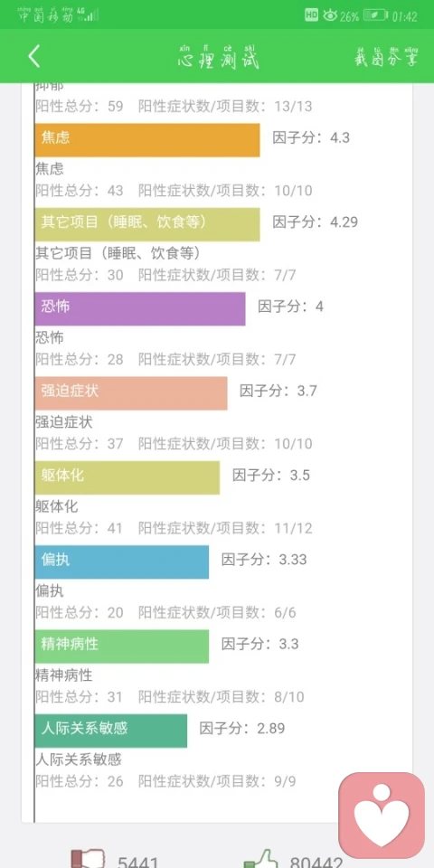Tap the back arrow in header
This screenshot has width=434, height=868.
[x=34, y=56]
